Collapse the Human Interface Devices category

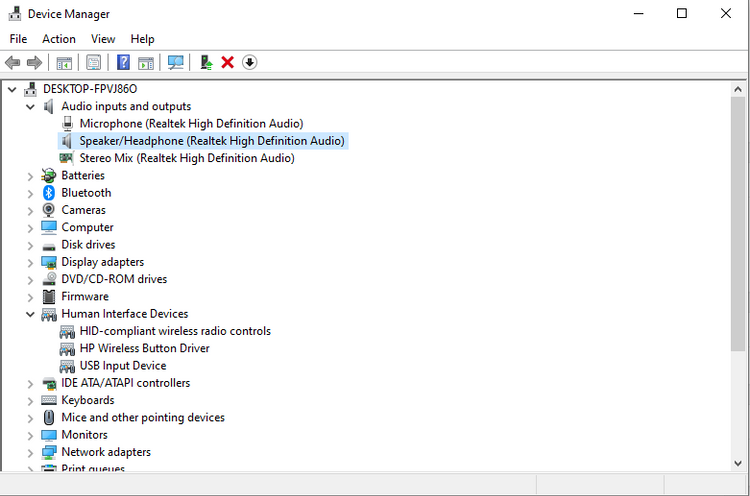[30, 314]
